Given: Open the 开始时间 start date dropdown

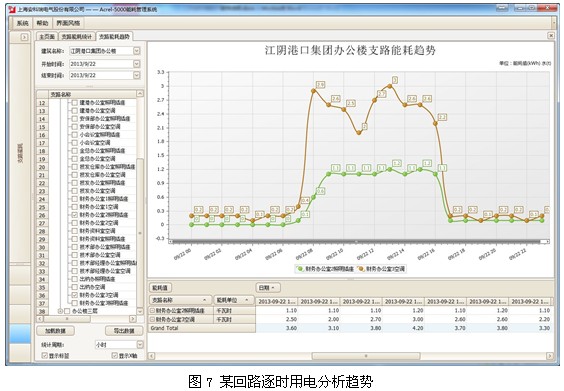Looking at the screenshot, I should (x=137, y=64).
